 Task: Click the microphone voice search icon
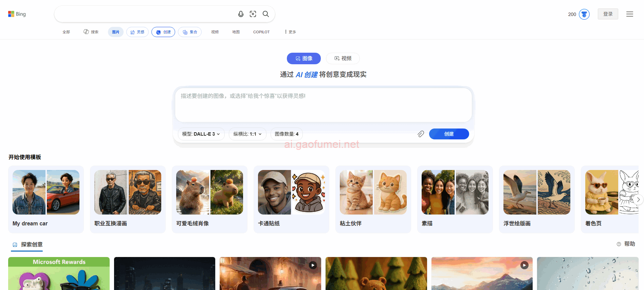pos(241,14)
